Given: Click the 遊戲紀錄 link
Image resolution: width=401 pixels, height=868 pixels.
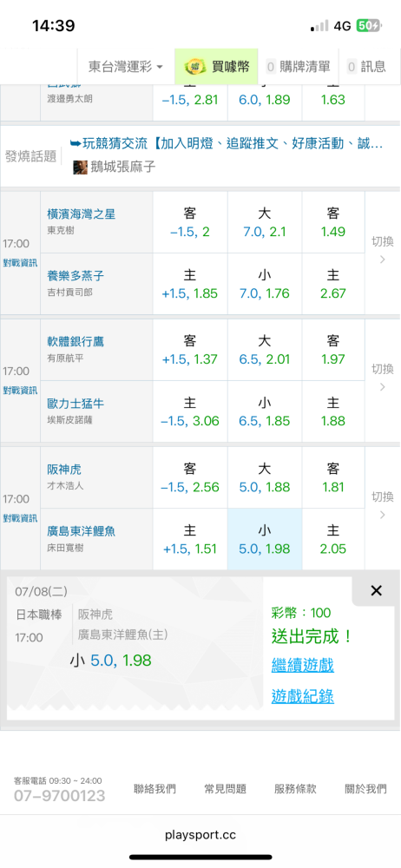Looking at the screenshot, I should click(x=302, y=696).
